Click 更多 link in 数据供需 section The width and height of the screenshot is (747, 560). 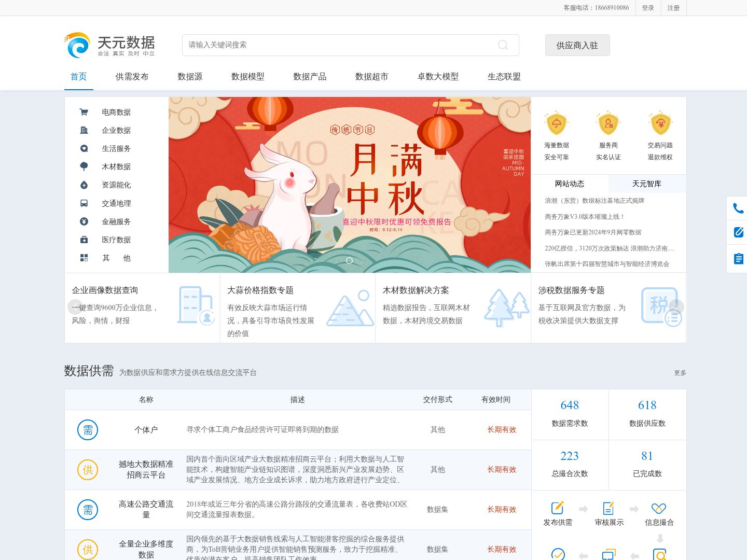click(x=680, y=373)
